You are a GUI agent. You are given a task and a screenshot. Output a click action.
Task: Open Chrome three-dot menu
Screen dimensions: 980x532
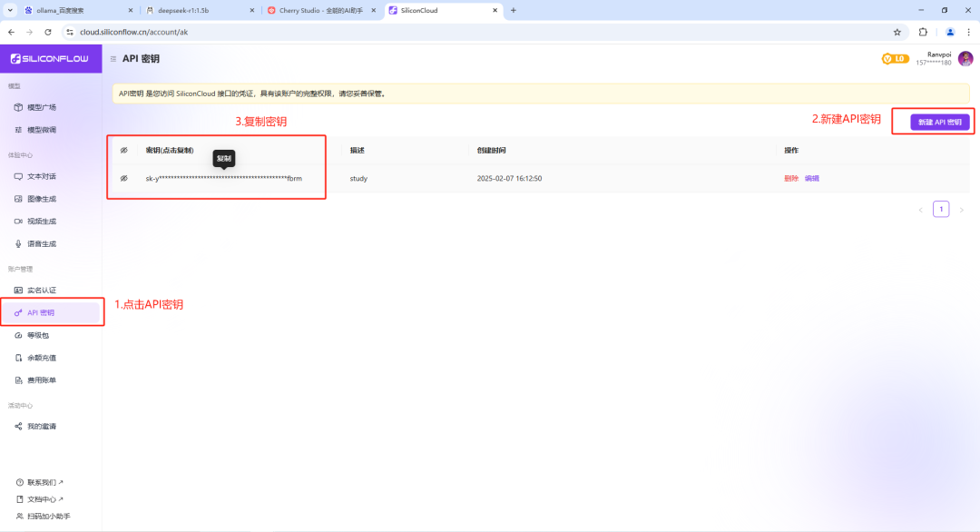pos(969,32)
